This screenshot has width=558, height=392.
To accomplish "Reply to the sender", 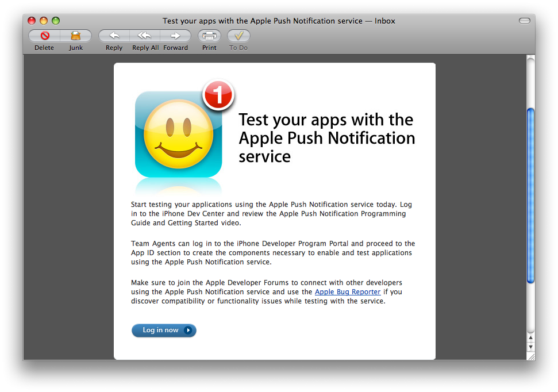I will pyautogui.click(x=114, y=36).
